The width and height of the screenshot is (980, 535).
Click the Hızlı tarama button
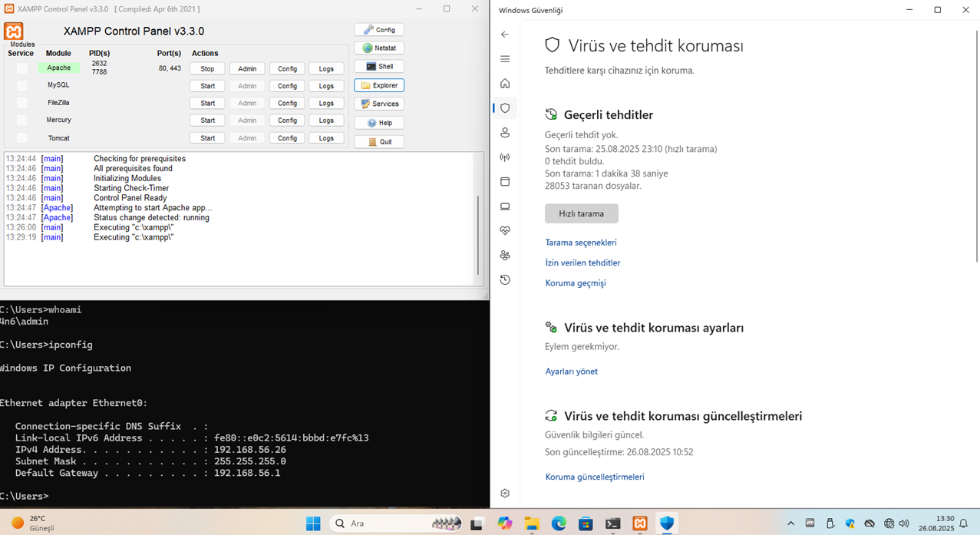581,213
